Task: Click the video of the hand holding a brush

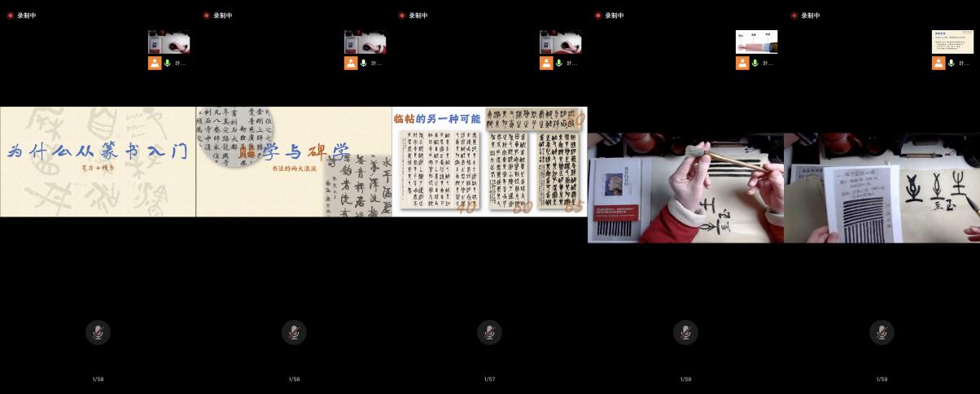Action: pyautogui.click(x=685, y=187)
